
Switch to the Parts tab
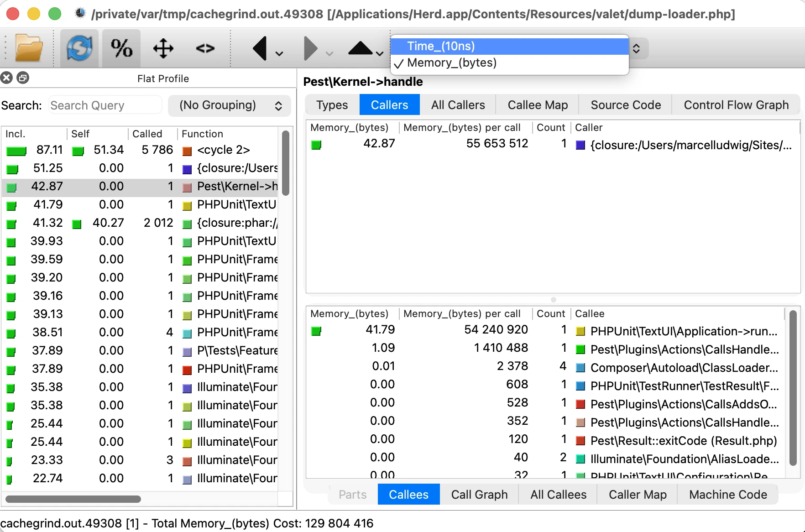353,495
